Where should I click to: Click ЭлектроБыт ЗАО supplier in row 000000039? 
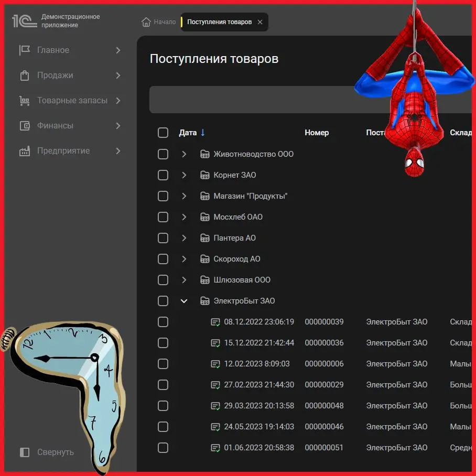[x=397, y=322]
